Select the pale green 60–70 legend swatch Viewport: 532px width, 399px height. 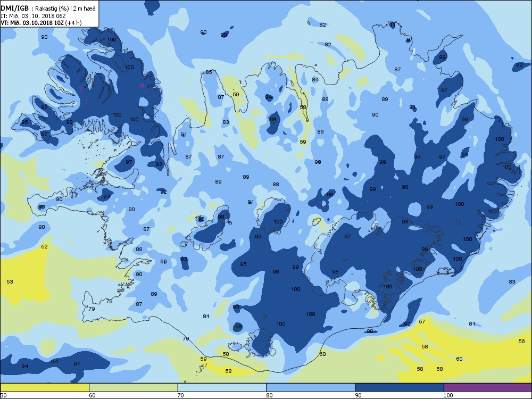[134, 387]
